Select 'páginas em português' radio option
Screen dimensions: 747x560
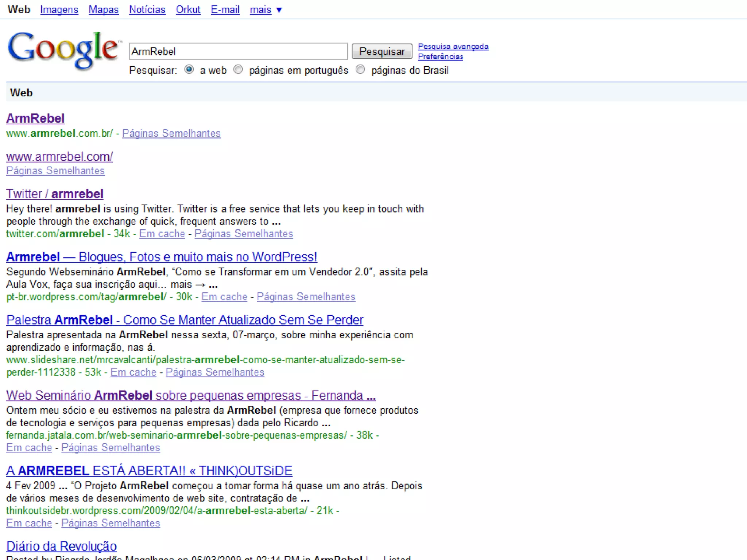238,69
